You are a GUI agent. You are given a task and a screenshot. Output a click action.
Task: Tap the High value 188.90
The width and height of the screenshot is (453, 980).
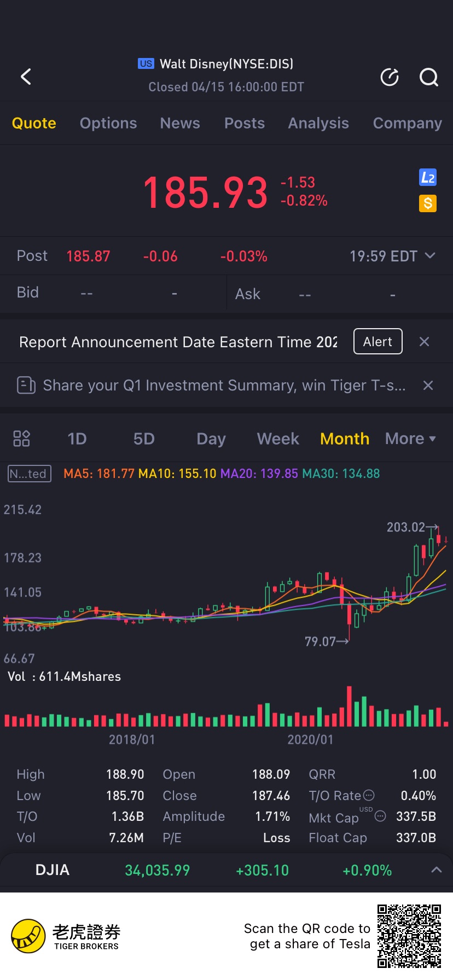pos(125,774)
